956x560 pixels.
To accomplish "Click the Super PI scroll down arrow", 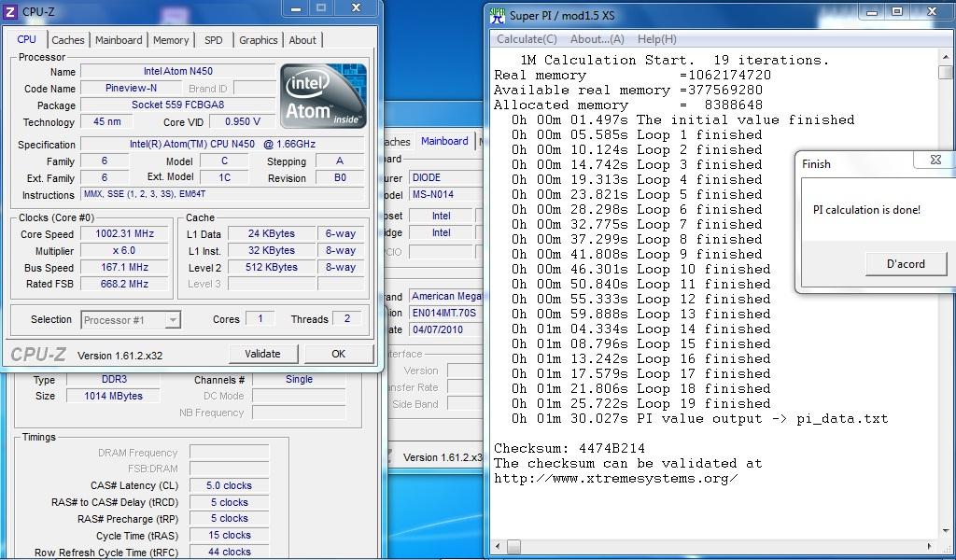I will coord(946,532).
